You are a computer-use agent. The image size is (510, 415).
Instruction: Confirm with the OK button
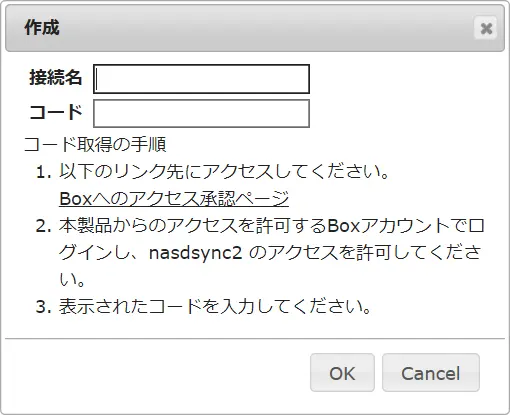342,373
